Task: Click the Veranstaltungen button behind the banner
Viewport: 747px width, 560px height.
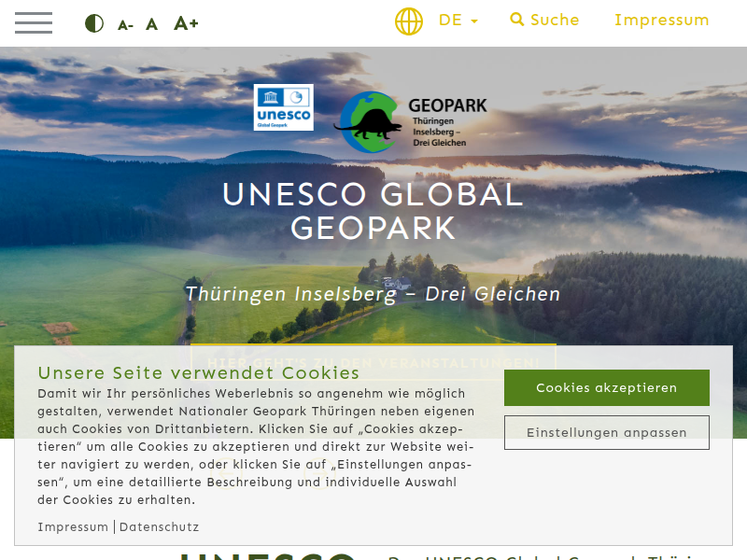Action: click(373, 362)
